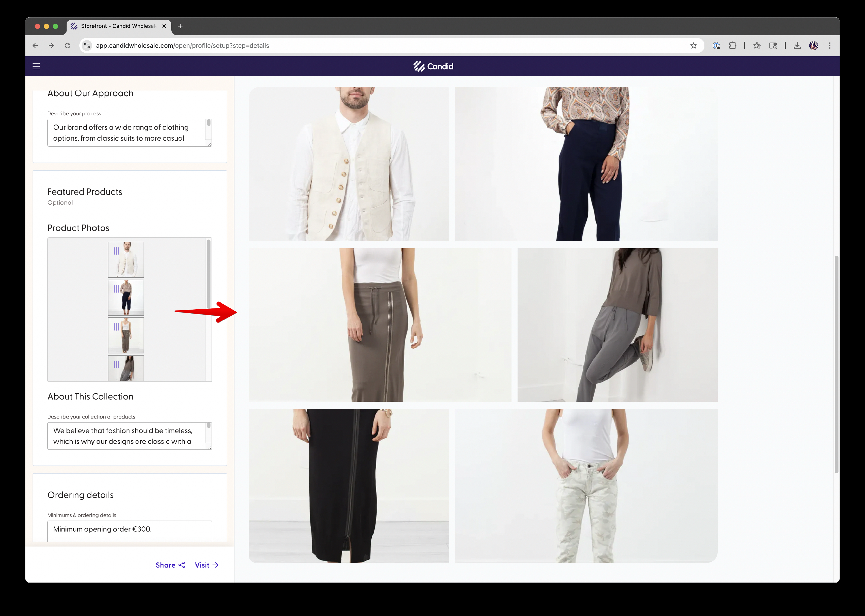Open the tab search toolbar icon

(773, 46)
